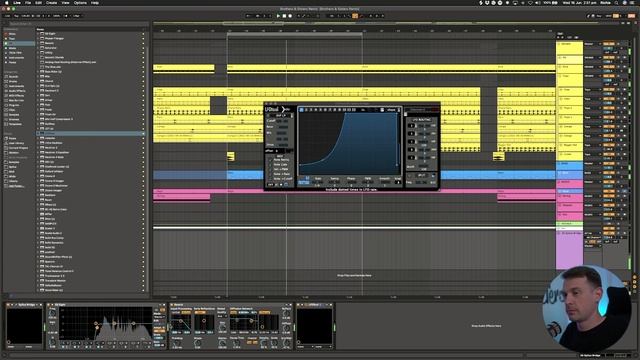
Task: Adjust the Reverb Decay Time knob
Action: (236, 343)
